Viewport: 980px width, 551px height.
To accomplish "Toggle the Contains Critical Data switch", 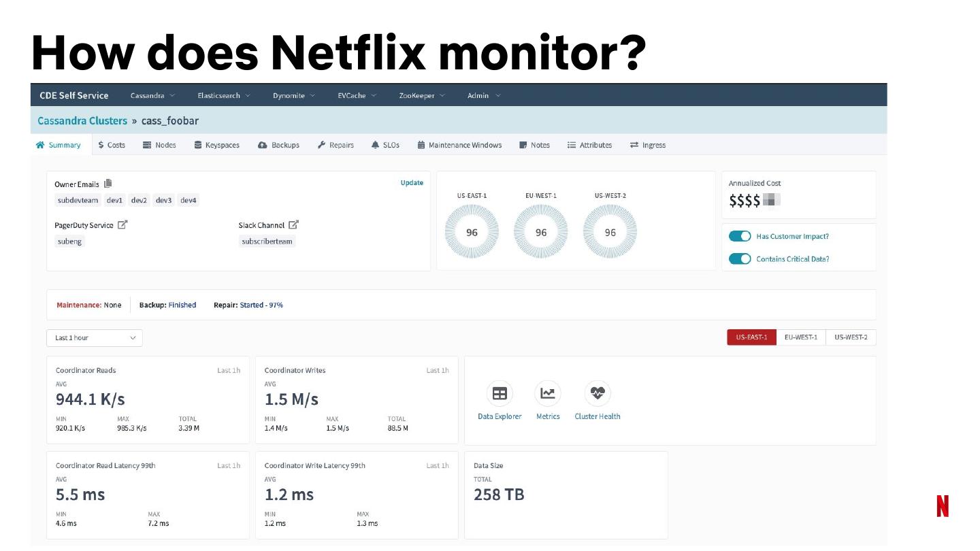I will pyautogui.click(x=739, y=259).
